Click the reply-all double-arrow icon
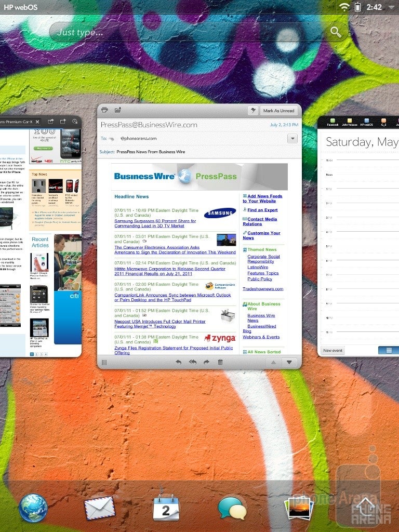The width and height of the screenshot is (399, 532). coord(193,362)
